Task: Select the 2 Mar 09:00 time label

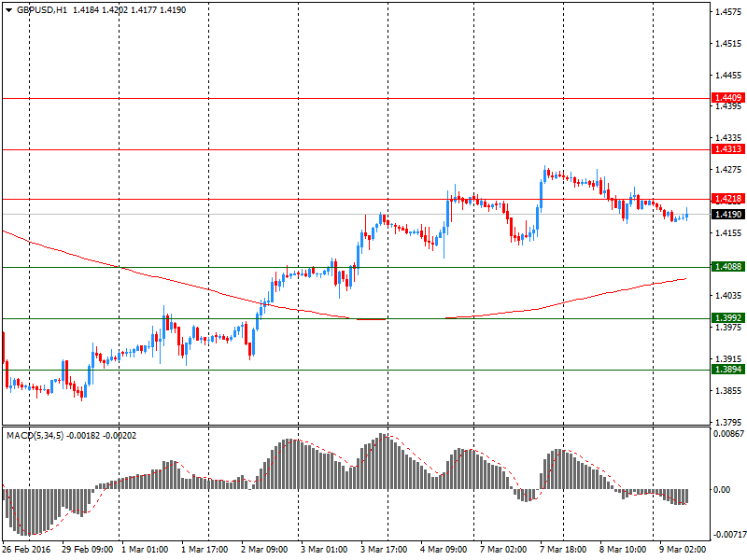Action: point(264,550)
